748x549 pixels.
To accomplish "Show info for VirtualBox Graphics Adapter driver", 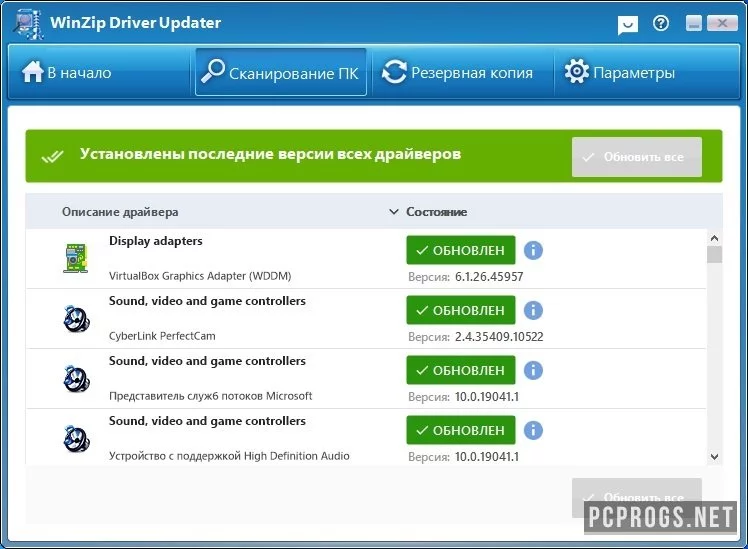I will click(533, 250).
